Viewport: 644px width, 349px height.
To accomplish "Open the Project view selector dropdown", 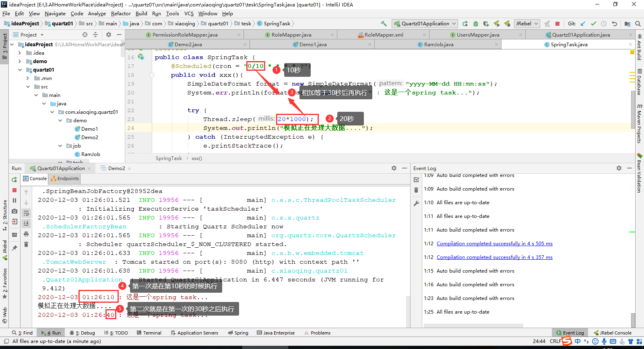I will coord(29,35).
